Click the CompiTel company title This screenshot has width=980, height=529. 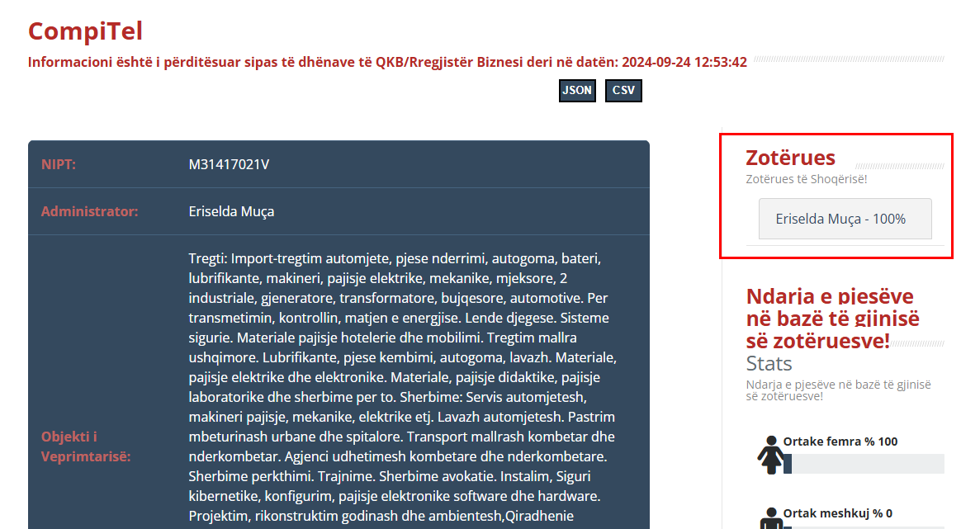click(x=85, y=31)
